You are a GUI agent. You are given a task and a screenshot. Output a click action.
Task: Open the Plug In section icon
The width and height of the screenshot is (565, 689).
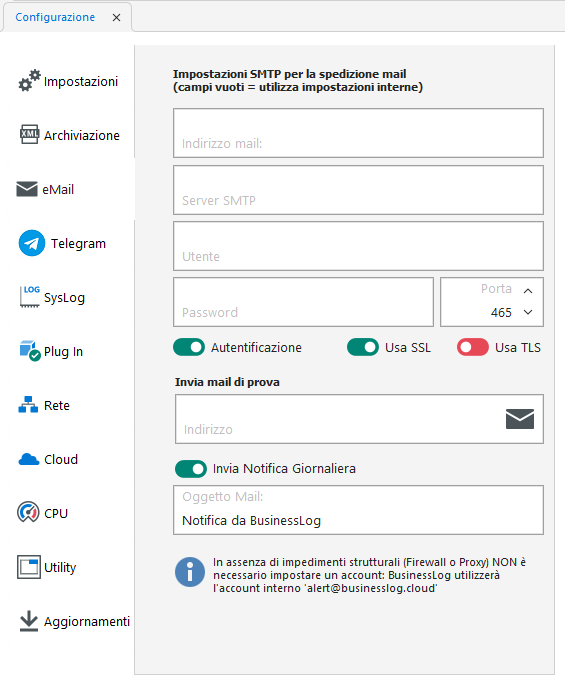(x=30, y=351)
